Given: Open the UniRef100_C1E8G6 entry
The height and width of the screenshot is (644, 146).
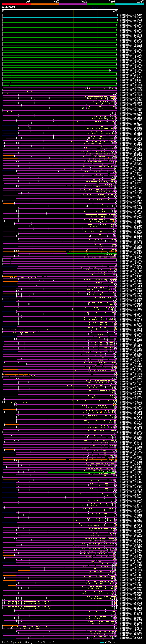Looking at the screenshot, I should 131,120.
